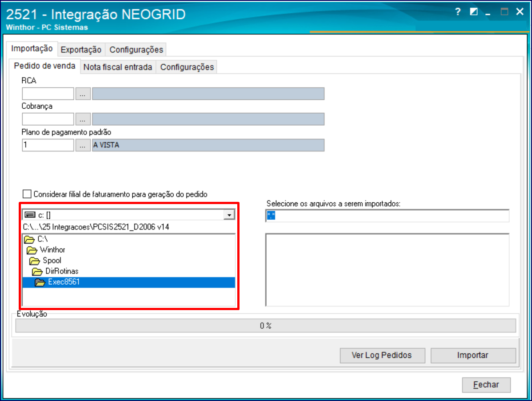Click the restore-down icon in title bar

click(x=474, y=12)
